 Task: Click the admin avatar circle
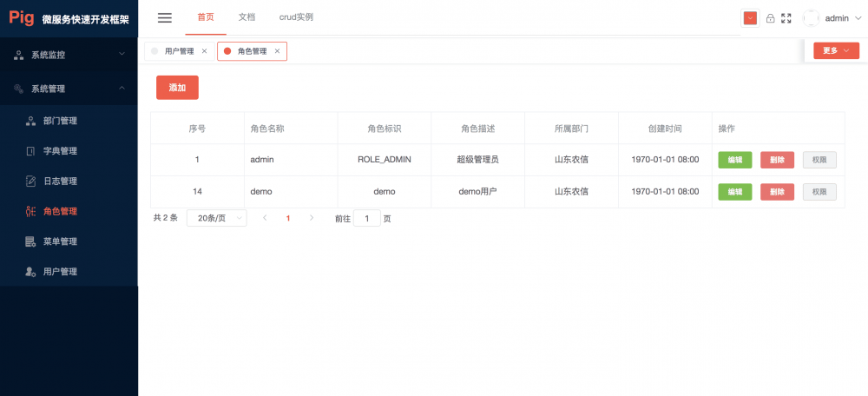811,18
